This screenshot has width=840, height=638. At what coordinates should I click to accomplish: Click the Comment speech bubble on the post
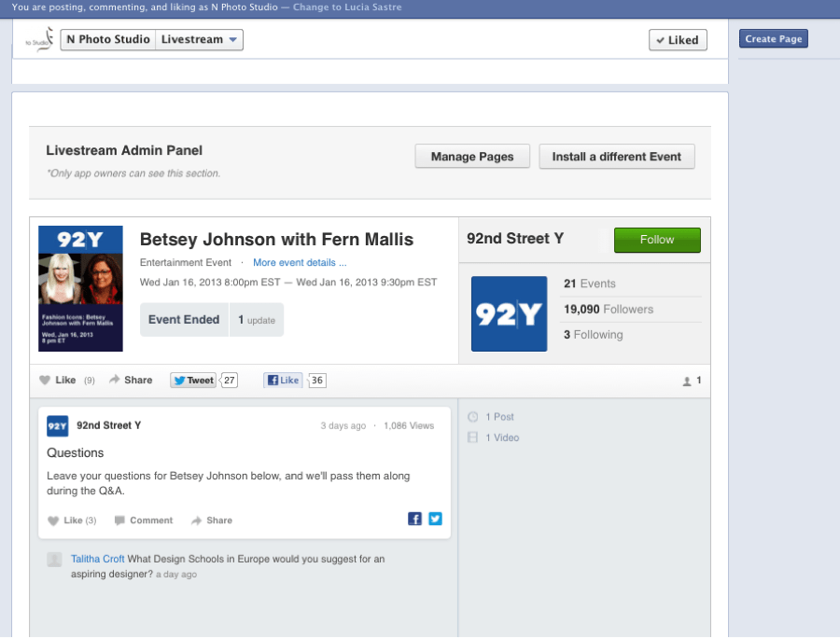(119, 520)
